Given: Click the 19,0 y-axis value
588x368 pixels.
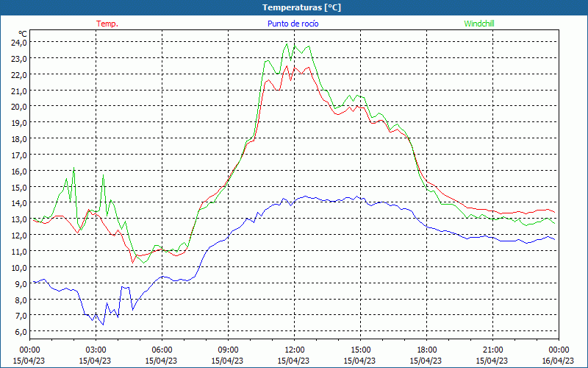Looking at the screenshot, I should (19, 123).
